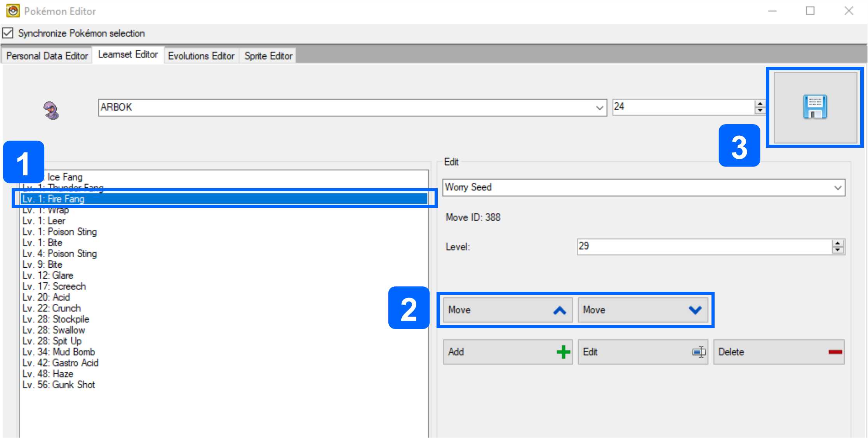Open the Worry Seed move dropdown

(837, 188)
